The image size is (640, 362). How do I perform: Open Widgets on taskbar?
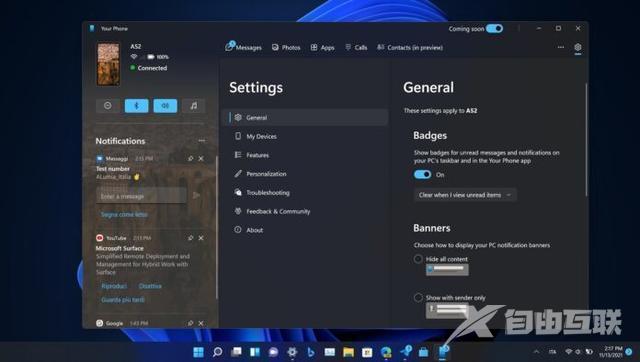(x=255, y=352)
